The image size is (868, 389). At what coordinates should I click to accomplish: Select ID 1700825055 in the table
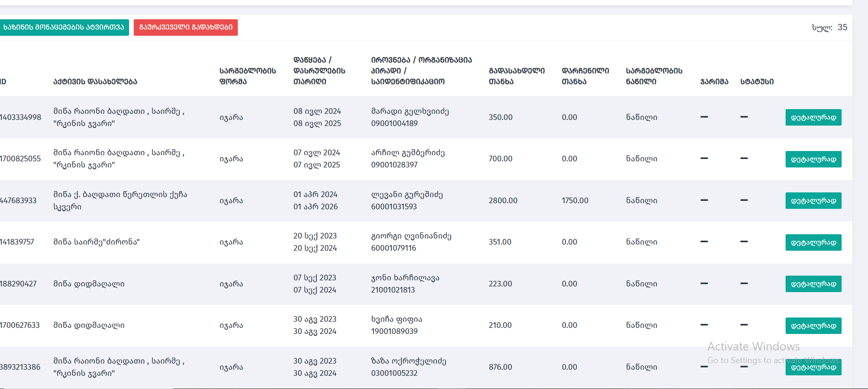coord(20,159)
